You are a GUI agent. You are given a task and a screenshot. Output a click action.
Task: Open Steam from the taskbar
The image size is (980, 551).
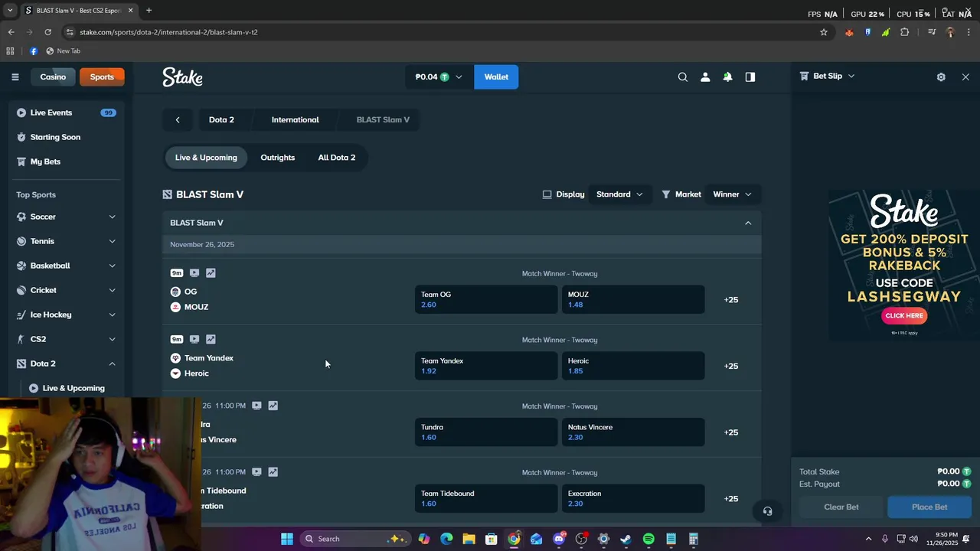626,539
